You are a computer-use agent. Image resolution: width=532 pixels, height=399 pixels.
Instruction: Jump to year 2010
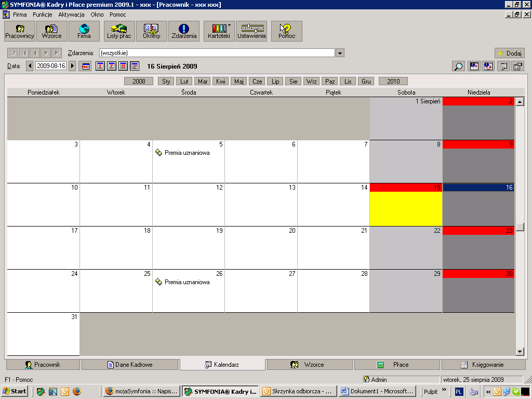[393, 82]
